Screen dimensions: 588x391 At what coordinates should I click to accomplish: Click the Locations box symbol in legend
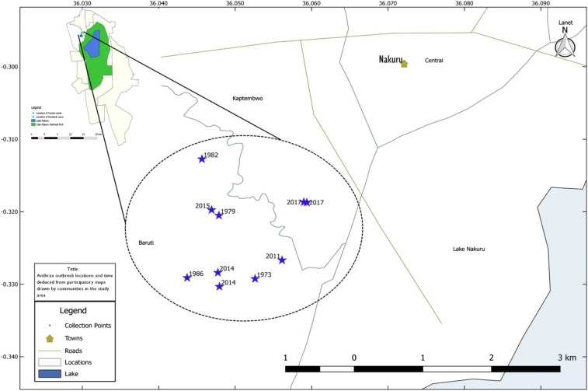(x=50, y=362)
